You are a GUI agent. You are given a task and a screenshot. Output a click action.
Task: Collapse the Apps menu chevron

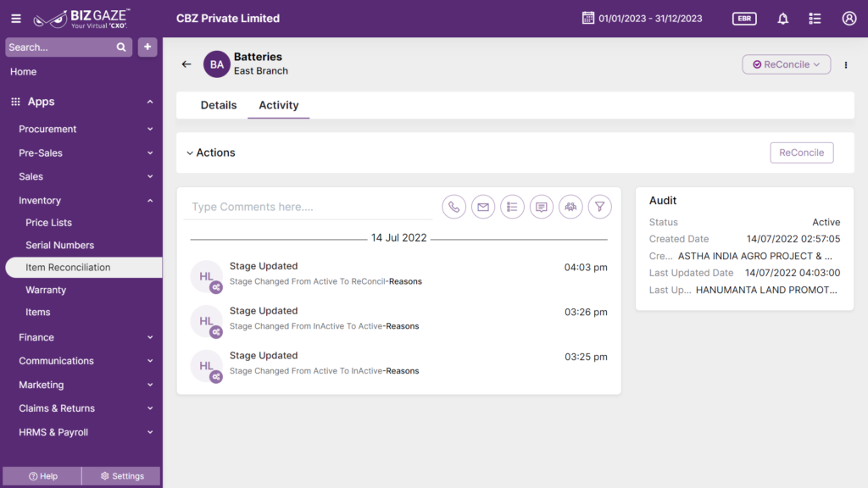[x=150, y=102]
